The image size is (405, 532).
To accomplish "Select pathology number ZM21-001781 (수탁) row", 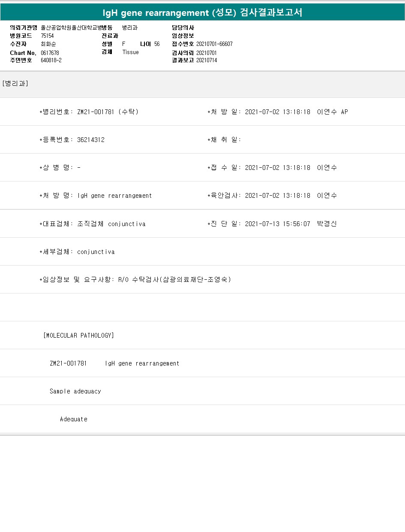I will pyautogui.click(x=89, y=112).
